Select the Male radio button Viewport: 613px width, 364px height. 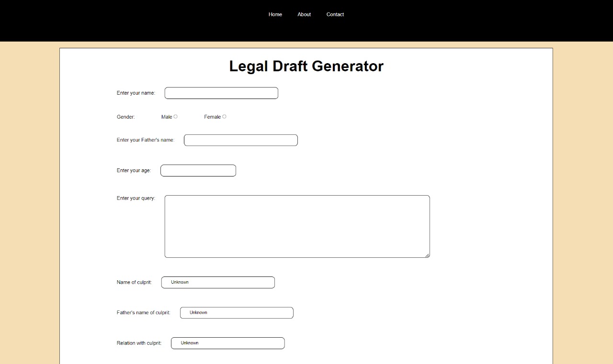(176, 117)
